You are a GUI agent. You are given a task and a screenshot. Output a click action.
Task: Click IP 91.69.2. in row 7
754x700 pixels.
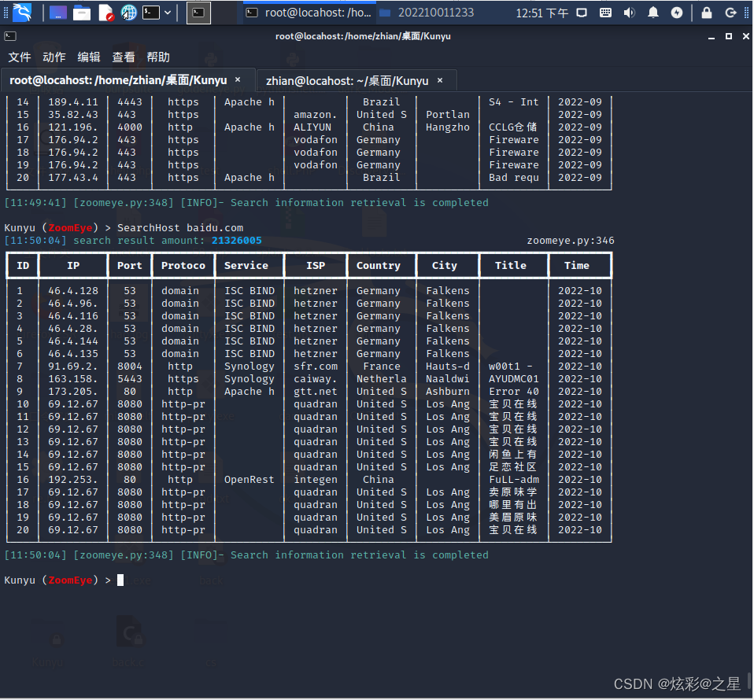point(73,366)
